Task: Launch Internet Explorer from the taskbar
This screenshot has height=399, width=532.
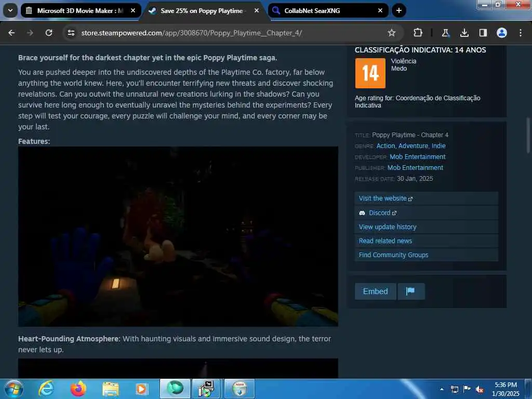Action: pos(46,389)
